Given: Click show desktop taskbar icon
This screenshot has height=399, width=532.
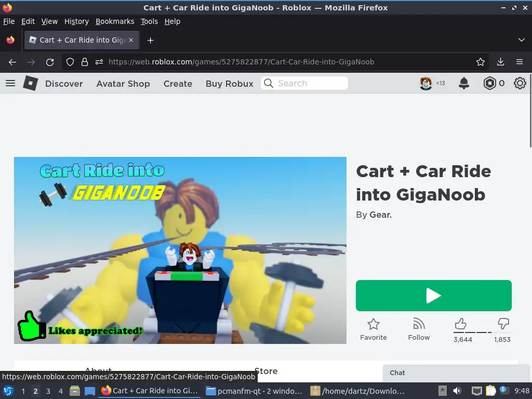Looking at the screenshot, I should pos(89,391).
